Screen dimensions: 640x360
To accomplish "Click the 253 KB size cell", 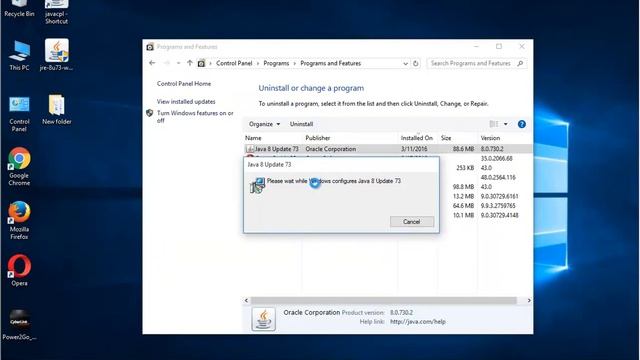I will [x=465, y=168].
